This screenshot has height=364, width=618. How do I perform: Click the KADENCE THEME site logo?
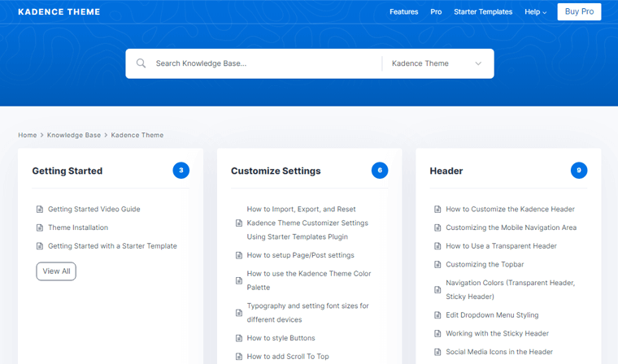pyautogui.click(x=59, y=12)
